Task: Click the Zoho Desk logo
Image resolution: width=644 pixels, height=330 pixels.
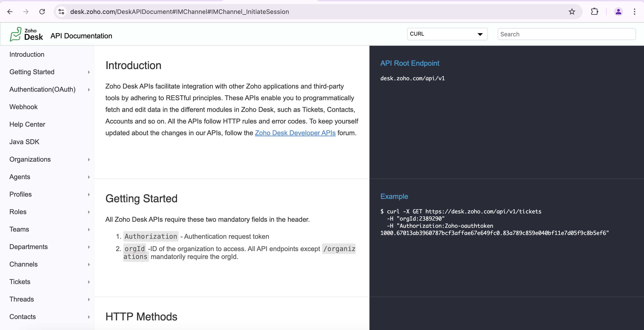Action: pos(26,34)
